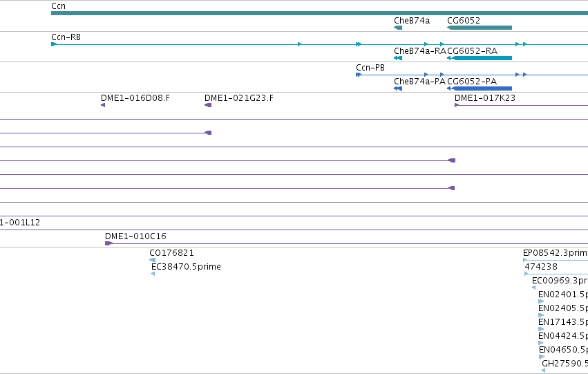Click the CheB74a-PA protein feature arrow
Image resolution: width=588 pixels, height=374 pixels.
click(x=398, y=88)
